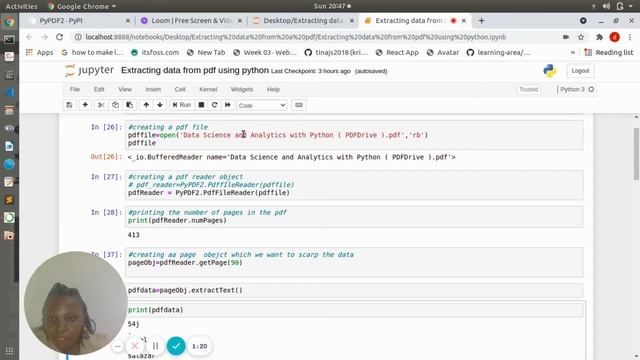640x360 pixels.
Task: Interrupt the kernel with stop icon
Action: point(201,105)
